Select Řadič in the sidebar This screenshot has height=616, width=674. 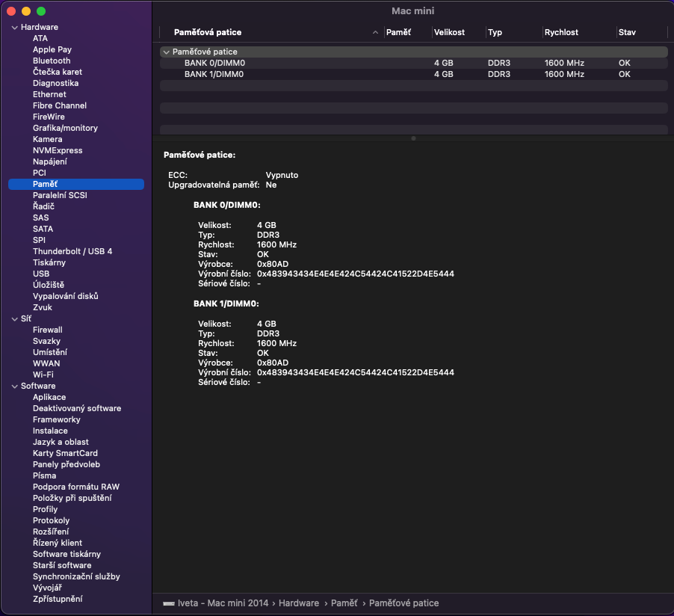pyautogui.click(x=43, y=206)
